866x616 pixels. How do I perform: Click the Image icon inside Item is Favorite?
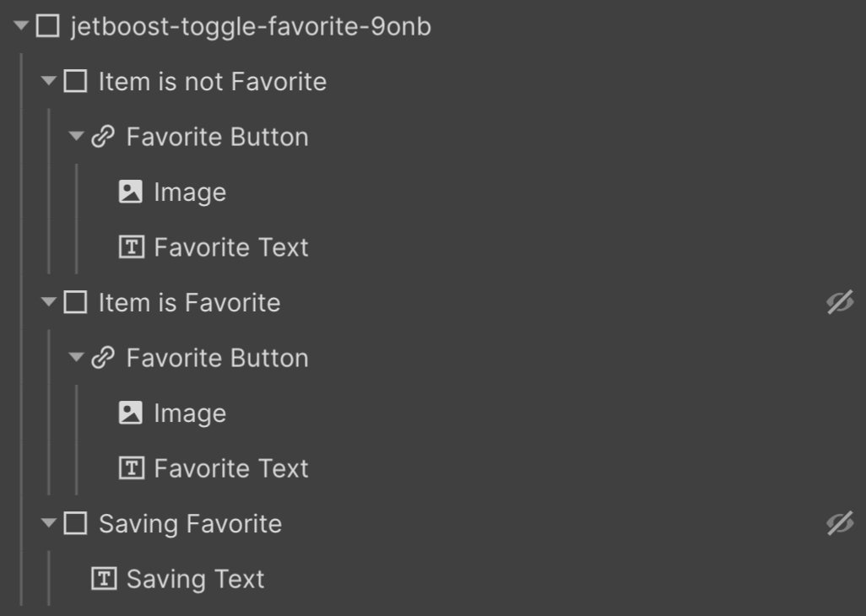pos(132,413)
